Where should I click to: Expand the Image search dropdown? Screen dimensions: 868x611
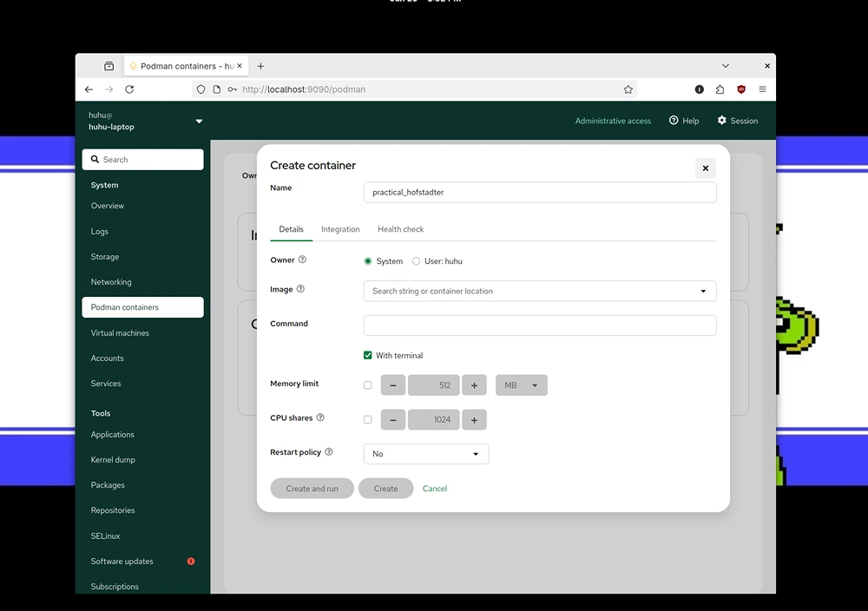540,291
